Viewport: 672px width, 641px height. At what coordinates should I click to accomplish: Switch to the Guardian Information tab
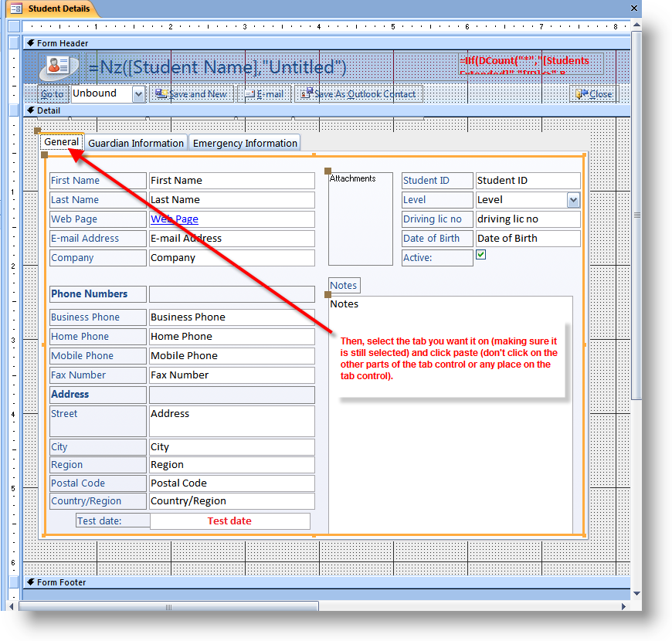(136, 143)
